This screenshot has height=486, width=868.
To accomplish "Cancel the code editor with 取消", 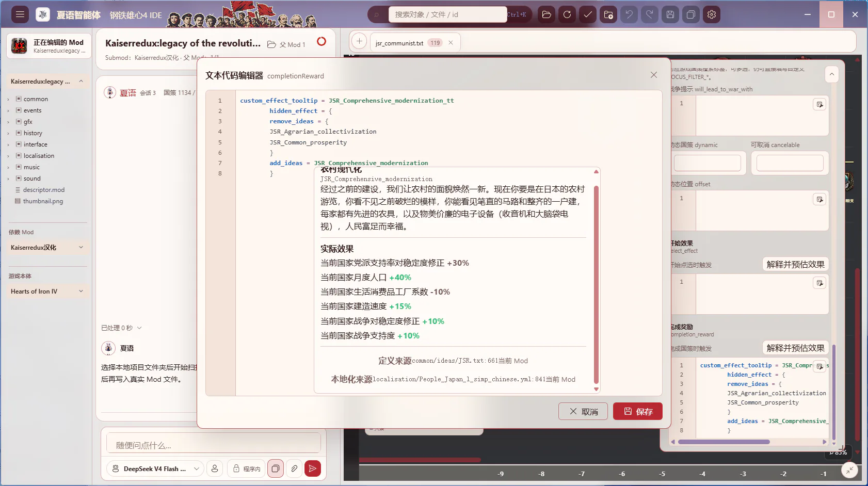I will 583,411.
